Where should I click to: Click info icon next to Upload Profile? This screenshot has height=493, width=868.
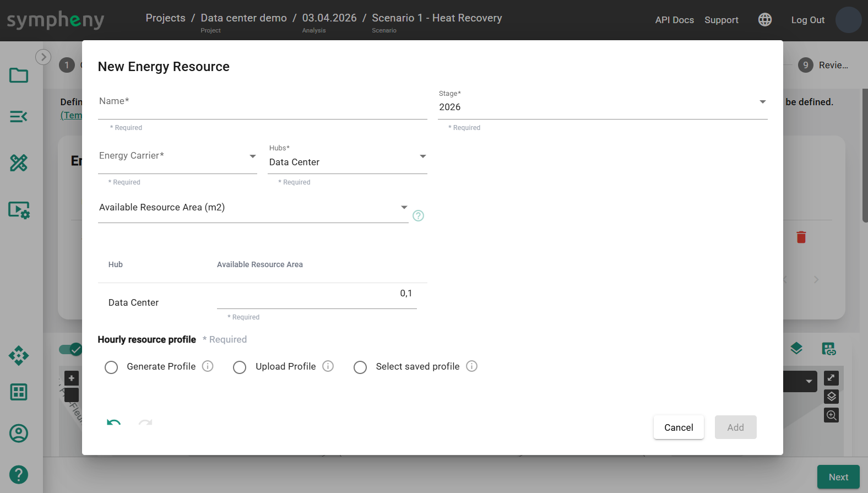coord(328,366)
